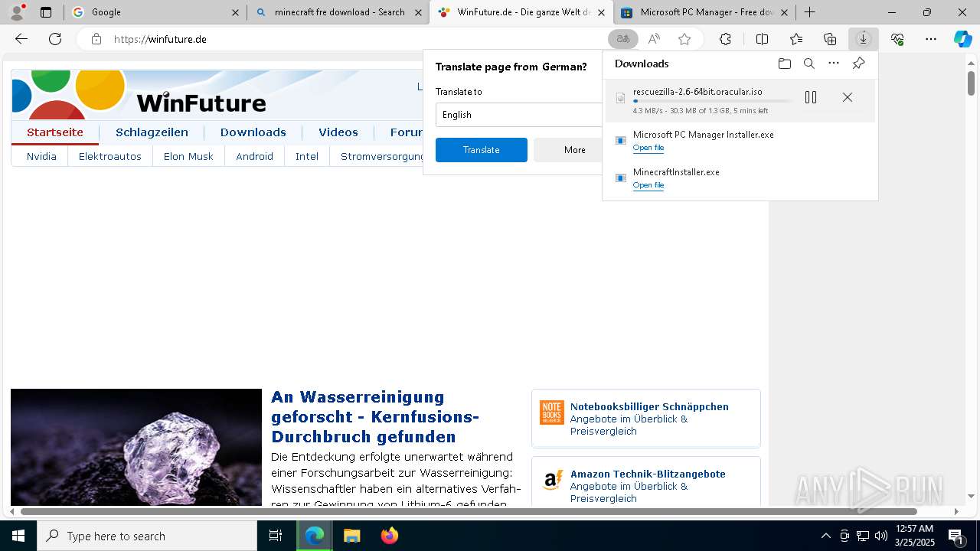
Task: Open Task View on taskbar
Action: (x=276, y=536)
